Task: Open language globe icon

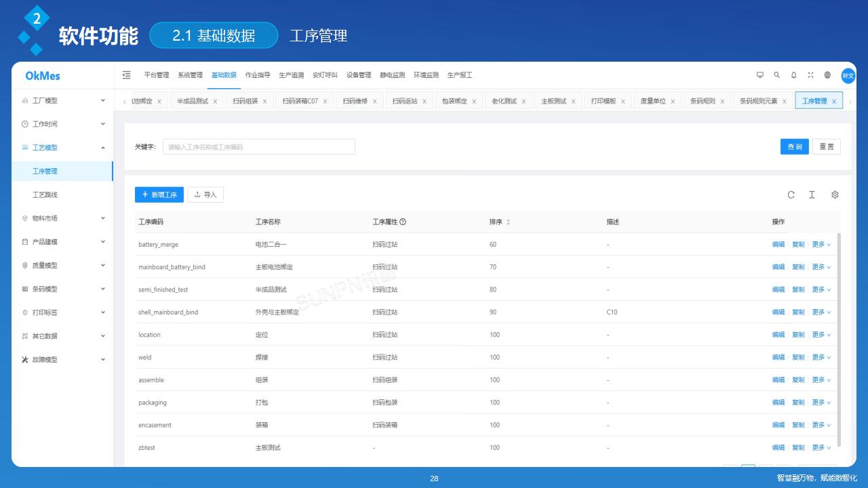Action: click(827, 75)
